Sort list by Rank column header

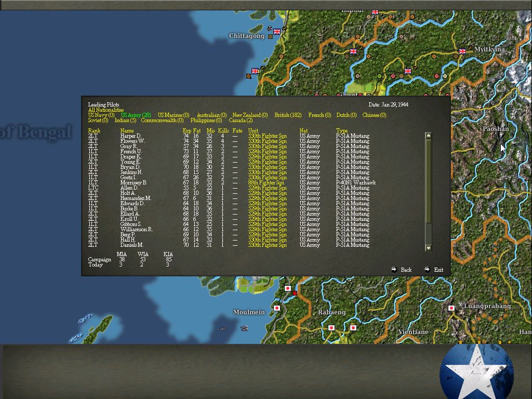(94, 130)
